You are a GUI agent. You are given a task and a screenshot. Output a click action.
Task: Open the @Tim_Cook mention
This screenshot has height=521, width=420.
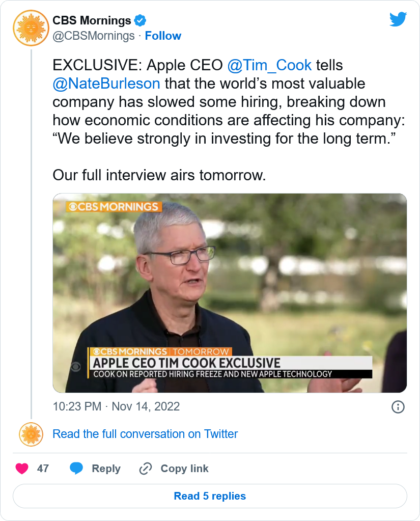pyautogui.click(x=269, y=65)
